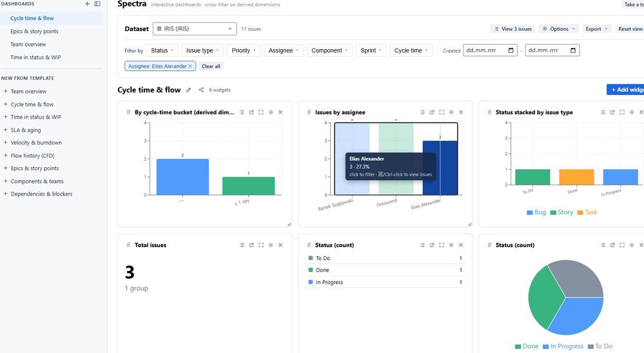
Task: Toggle the sidebar panel collapse icon
Action: [x=97, y=4]
